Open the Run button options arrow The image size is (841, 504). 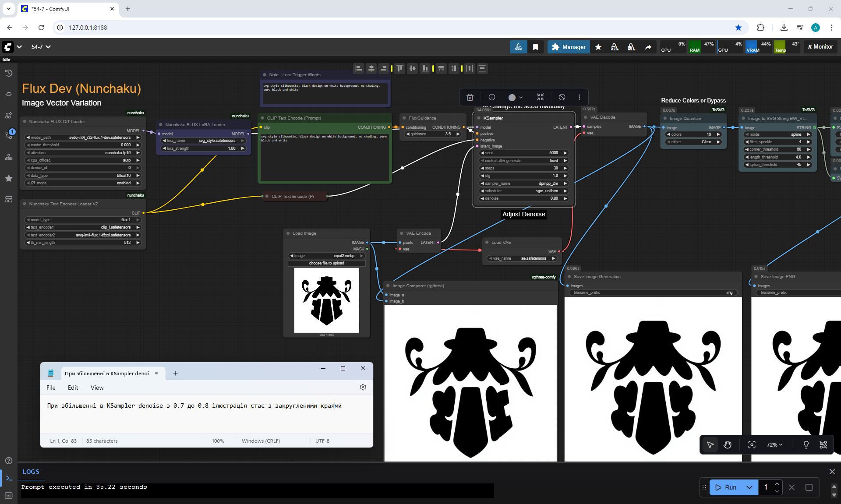(x=749, y=487)
